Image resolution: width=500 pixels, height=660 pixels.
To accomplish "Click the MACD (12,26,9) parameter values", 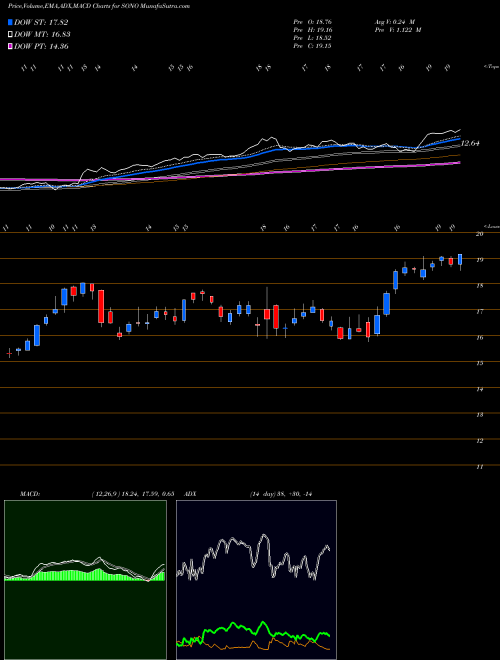I will coord(133,494).
